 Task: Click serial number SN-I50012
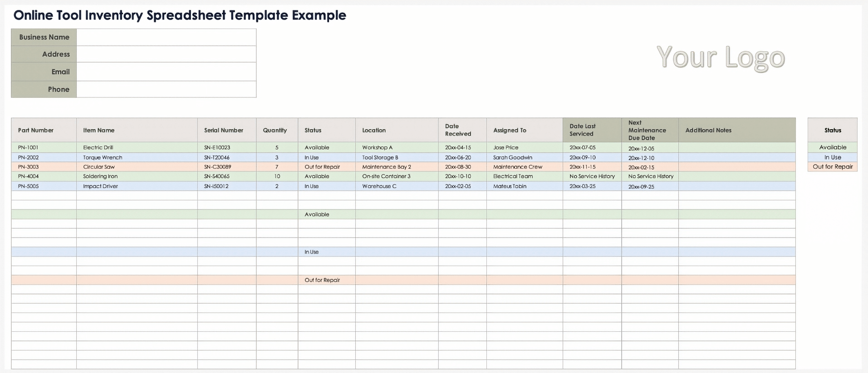click(x=227, y=186)
